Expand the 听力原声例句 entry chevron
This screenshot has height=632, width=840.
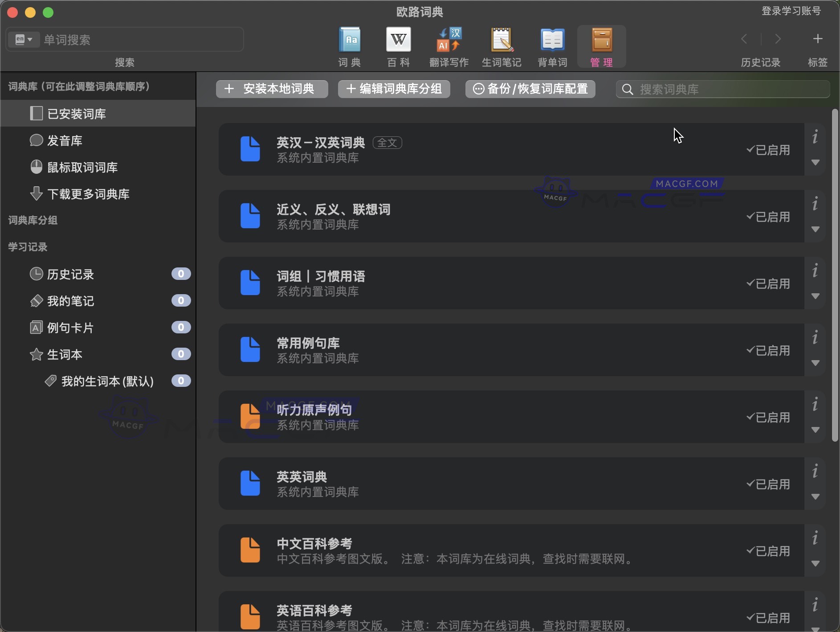point(816,430)
